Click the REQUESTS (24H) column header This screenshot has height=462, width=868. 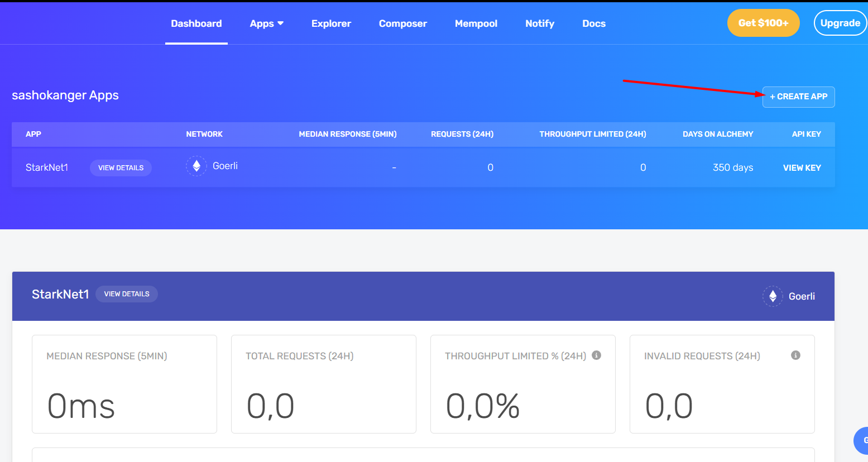462,134
